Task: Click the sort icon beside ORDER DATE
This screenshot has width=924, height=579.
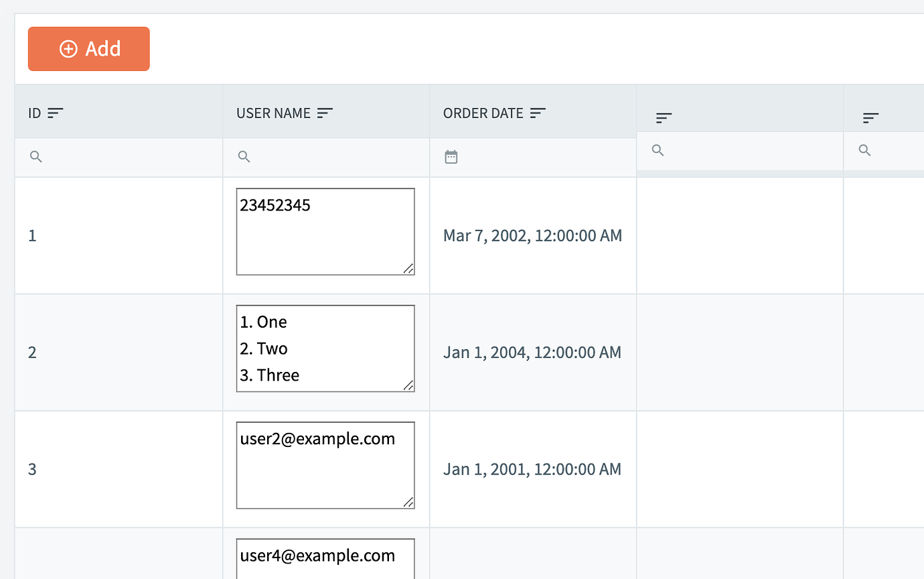Action: [538, 113]
